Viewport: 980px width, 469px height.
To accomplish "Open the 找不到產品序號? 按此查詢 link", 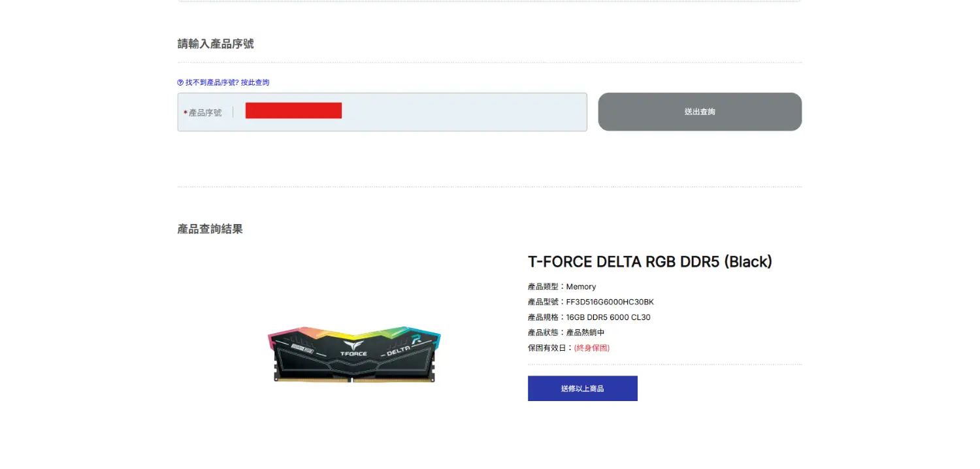I will tap(227, 83).
